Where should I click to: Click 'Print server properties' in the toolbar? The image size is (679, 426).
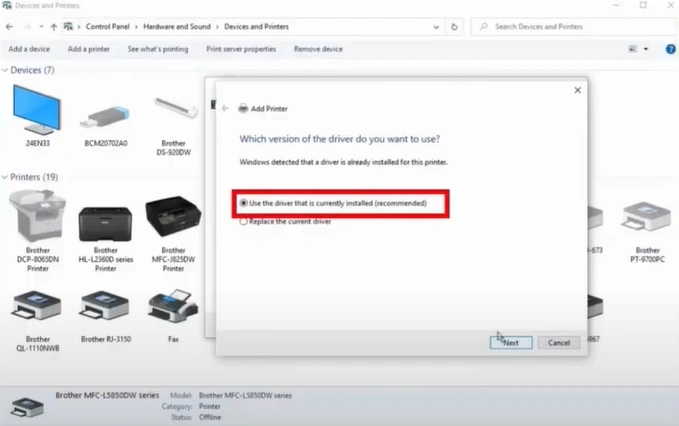241,49
